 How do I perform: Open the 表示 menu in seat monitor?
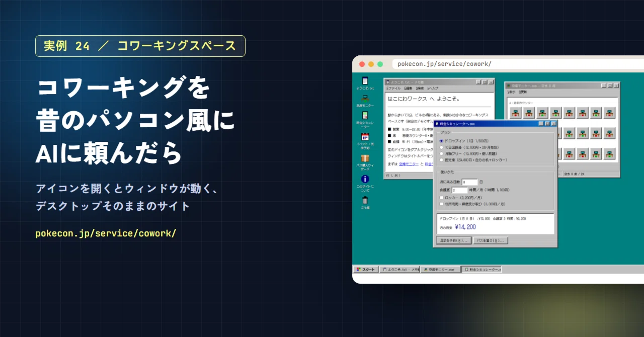click(x=511, y=92)
